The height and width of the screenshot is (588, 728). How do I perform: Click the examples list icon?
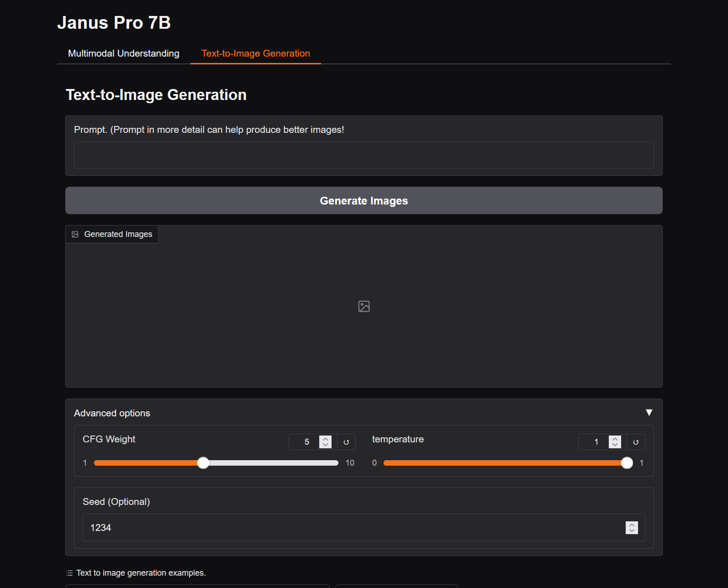pyautogui.click(x=69, y=573)
